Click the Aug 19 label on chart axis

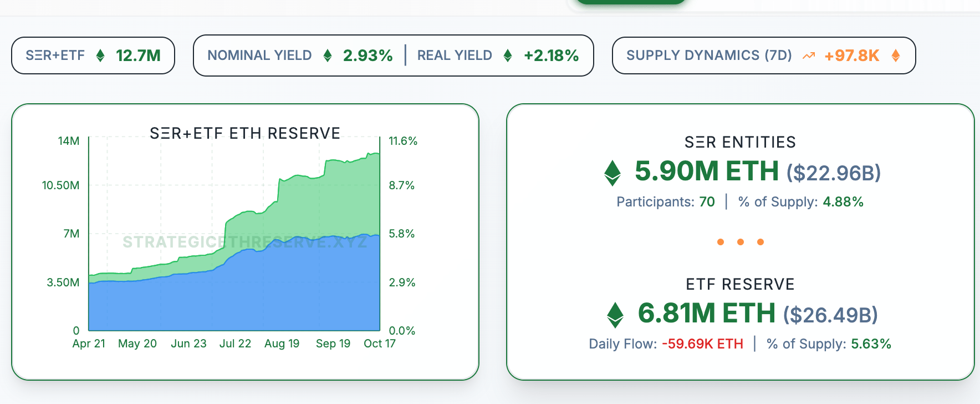coord(282,344)
